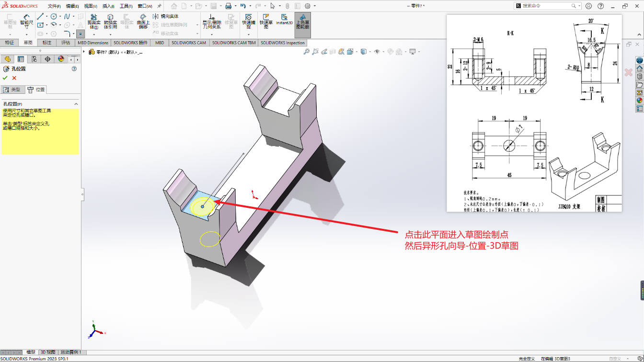This screenshot has width=644, height=362.
Task: Open Hide/Show Items eye icon
Action: (377, 52)
